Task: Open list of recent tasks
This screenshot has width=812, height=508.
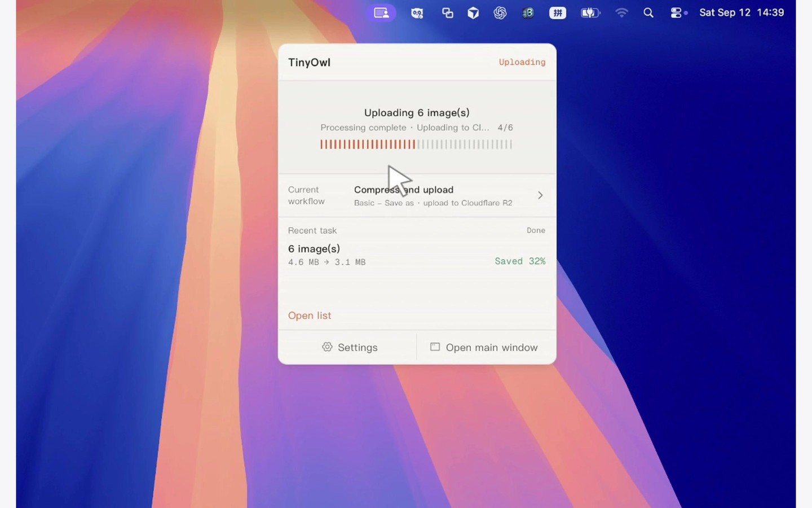Action: [x=310, y=316]
